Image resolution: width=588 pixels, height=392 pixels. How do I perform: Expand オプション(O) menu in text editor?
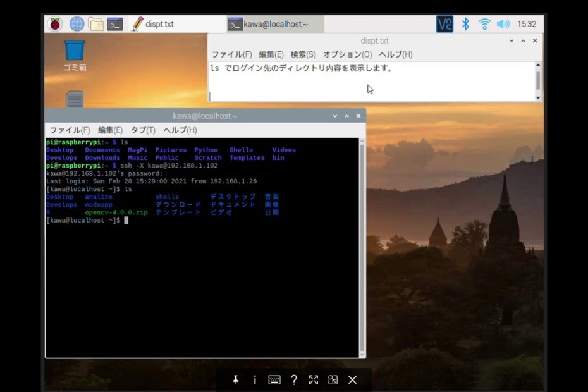(347, 54)
